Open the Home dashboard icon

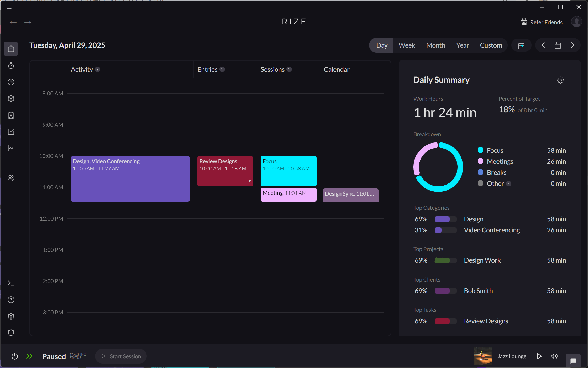[11, 49]
